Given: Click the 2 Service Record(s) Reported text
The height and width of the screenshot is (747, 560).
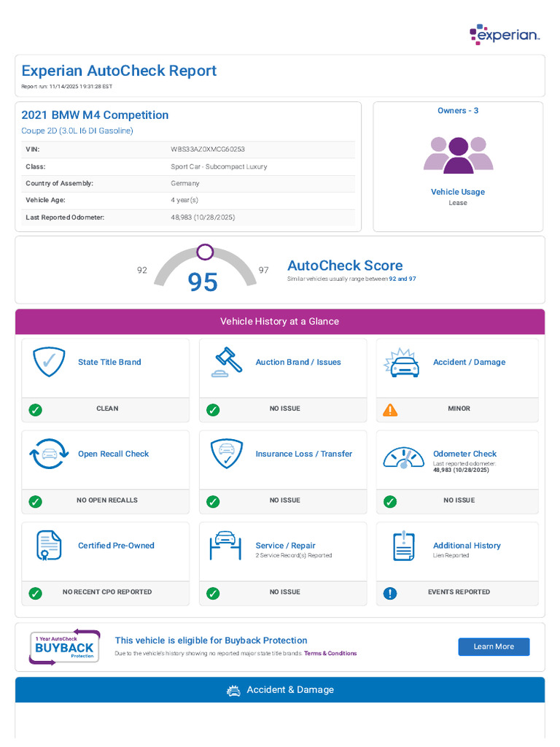Looking at the screenshot, I should pyautogui.click(x=294, y=555).
